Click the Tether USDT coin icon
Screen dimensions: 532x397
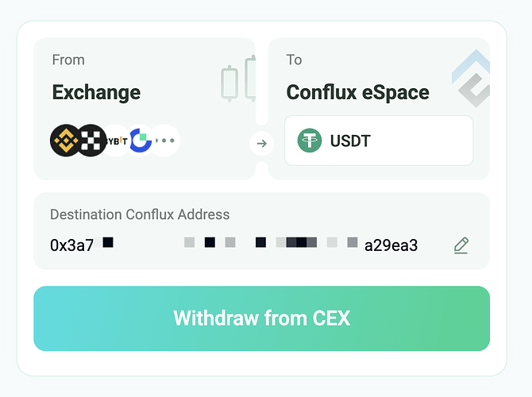coord(310,141)
